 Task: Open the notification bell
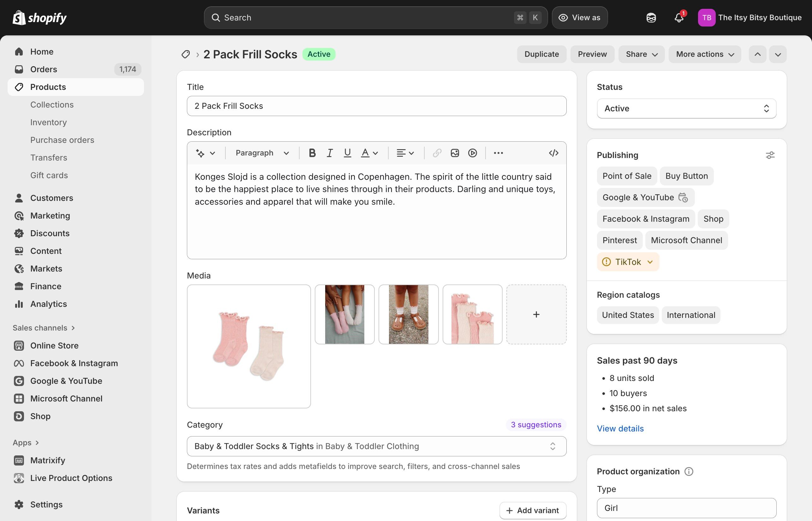[678, 18]
